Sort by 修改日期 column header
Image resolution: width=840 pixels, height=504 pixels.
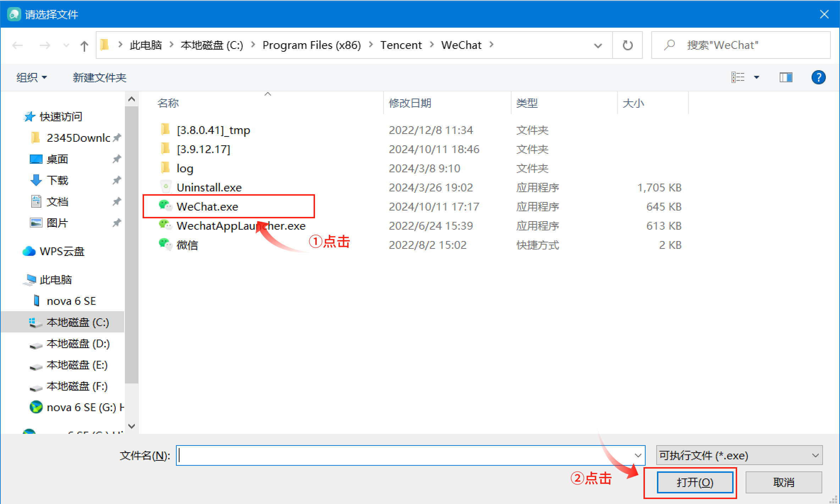(x=410, y=103)
